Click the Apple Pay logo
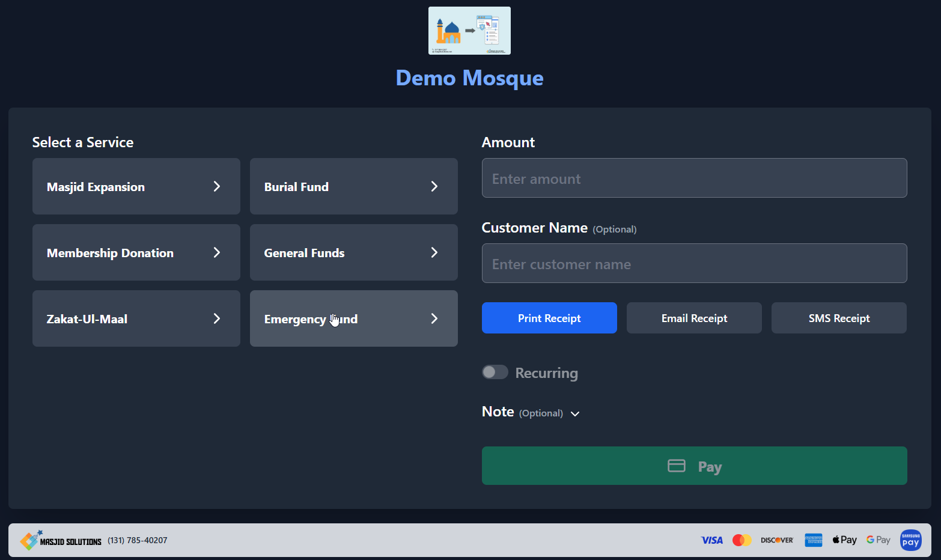941x560 pixels. click(845, 540)
